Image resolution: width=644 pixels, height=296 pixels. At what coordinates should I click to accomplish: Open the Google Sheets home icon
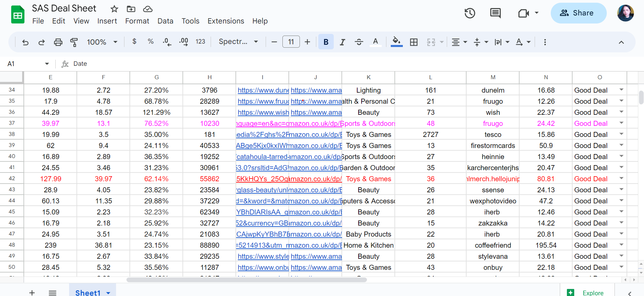pos(18,14)
